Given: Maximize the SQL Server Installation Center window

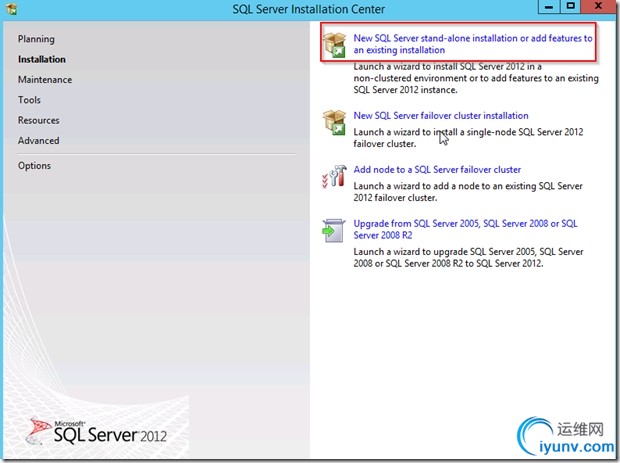Looking at the screenshot, I should point(571,7).
